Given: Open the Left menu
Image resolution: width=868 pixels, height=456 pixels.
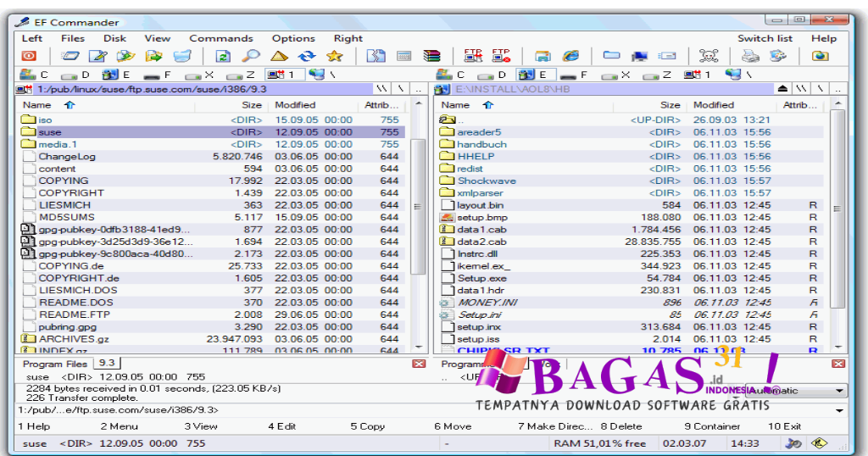Looking at the screenshot, I should 32,38.
